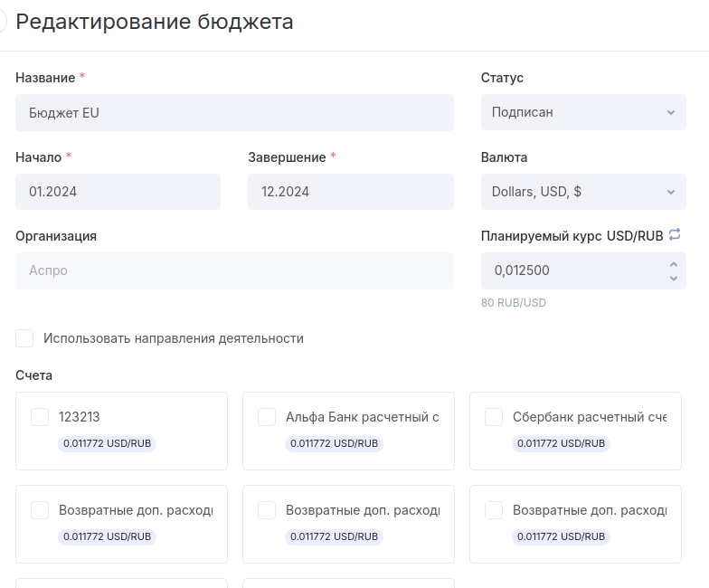Click the swap icon beside USD/RUB rate label
Image resolution: width=709 pixels, height=588 pixels.
pos(675,235)
